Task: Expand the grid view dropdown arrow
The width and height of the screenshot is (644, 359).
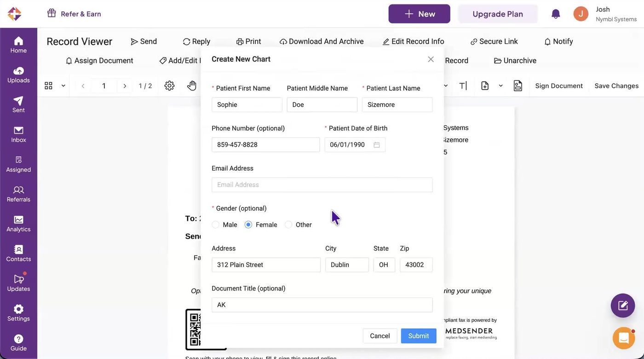Action: pos(63,85)
